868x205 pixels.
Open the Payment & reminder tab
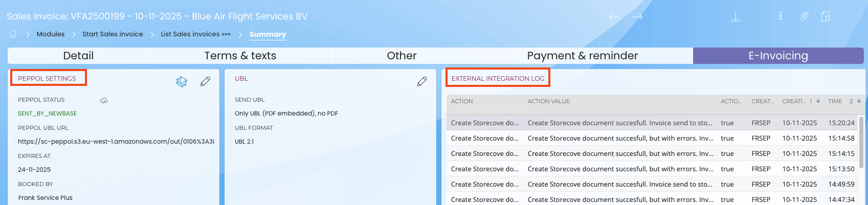tap(582, 56)
